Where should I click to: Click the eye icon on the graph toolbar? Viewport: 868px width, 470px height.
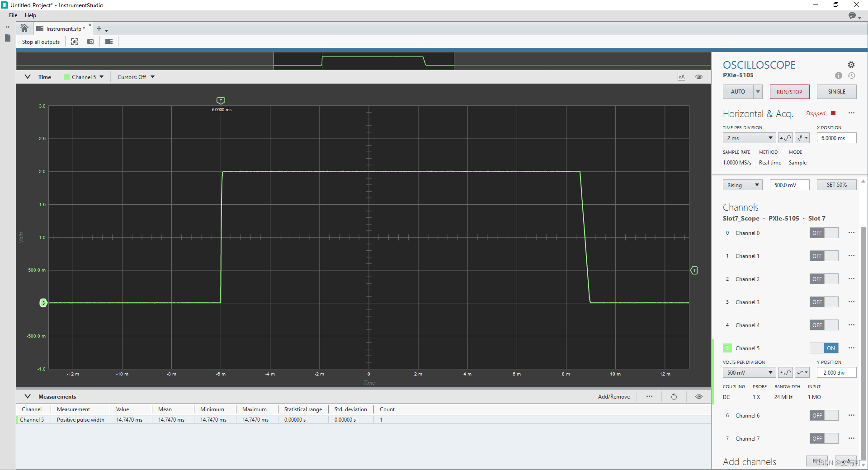click(698, 77)
